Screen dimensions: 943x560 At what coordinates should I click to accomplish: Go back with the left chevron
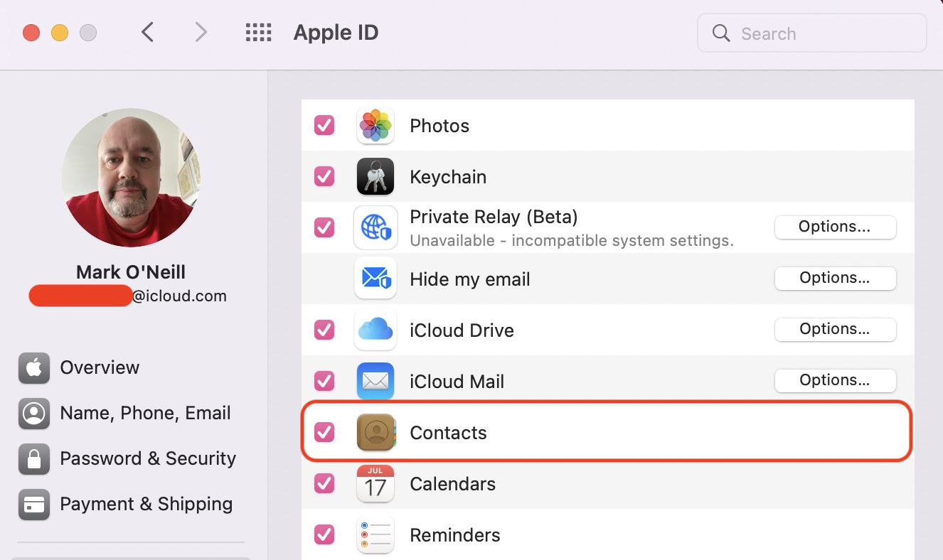[x=147, y=33]
